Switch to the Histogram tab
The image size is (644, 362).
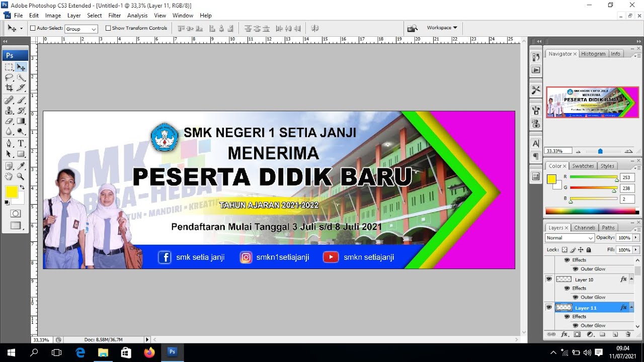pos(594,54)
